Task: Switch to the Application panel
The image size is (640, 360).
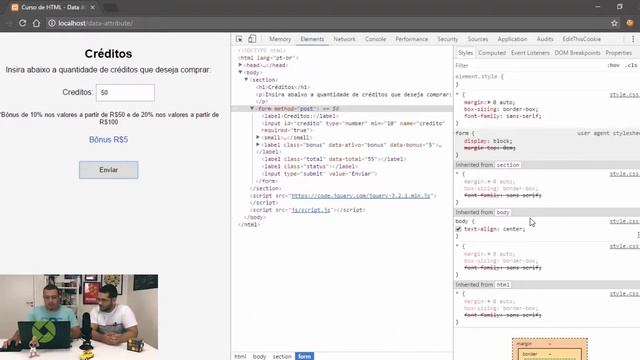Action: (x=512, y=39)
